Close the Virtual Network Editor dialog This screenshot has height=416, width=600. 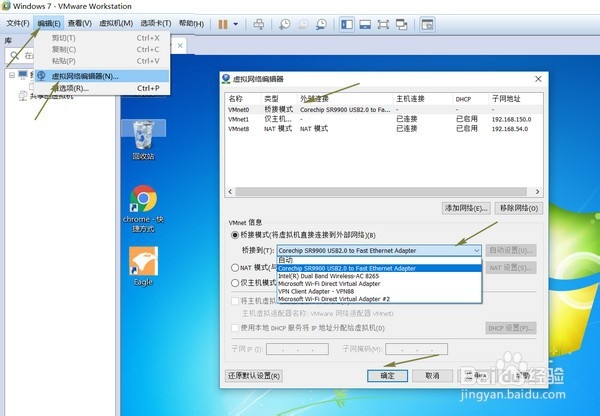click(x=538, y=79)
